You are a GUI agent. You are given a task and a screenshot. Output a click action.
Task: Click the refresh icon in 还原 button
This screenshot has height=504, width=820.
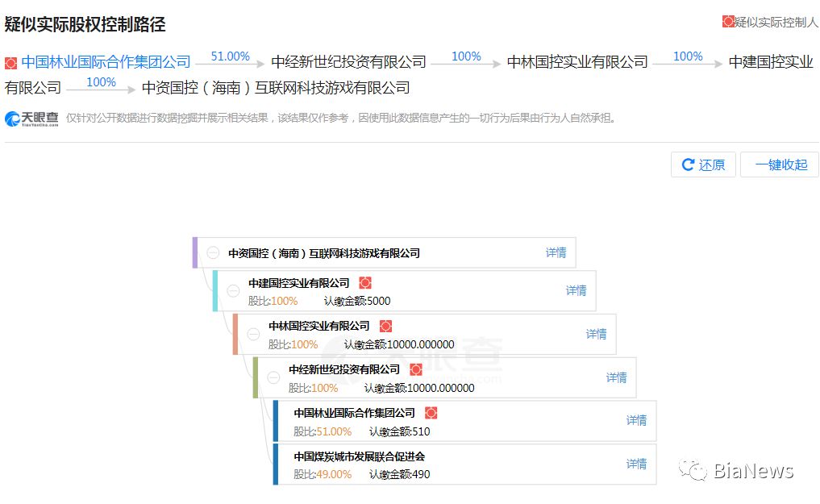coord(688,165)
